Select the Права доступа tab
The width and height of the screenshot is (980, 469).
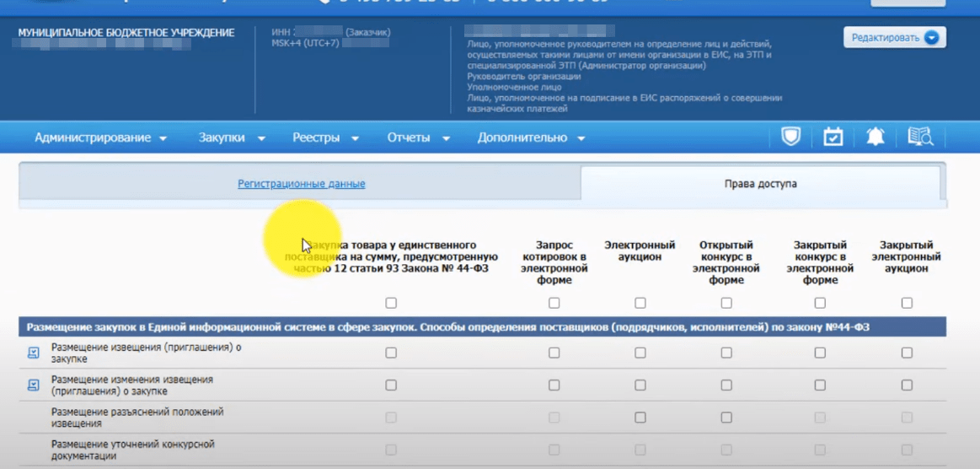pyautogui.click(x=760, y=184)
